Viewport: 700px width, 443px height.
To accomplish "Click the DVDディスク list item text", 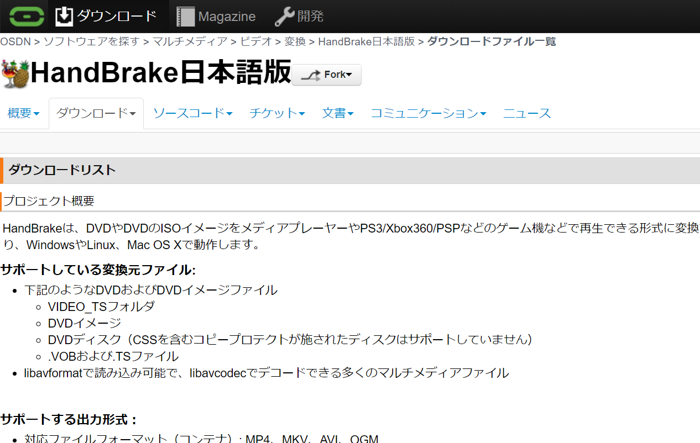I will coord(290,340).
